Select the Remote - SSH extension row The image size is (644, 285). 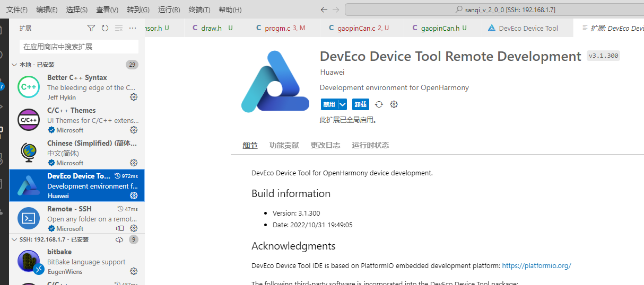(77, 218)
